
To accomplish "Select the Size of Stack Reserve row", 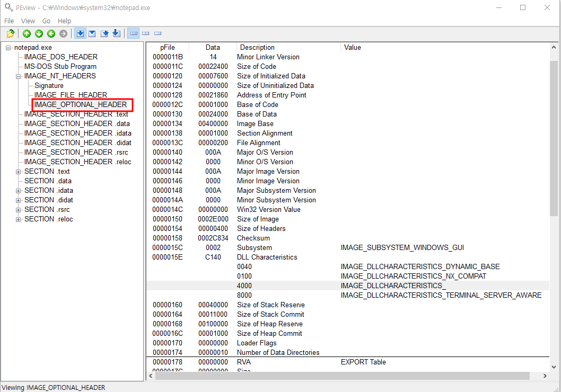I will (348, 305).
